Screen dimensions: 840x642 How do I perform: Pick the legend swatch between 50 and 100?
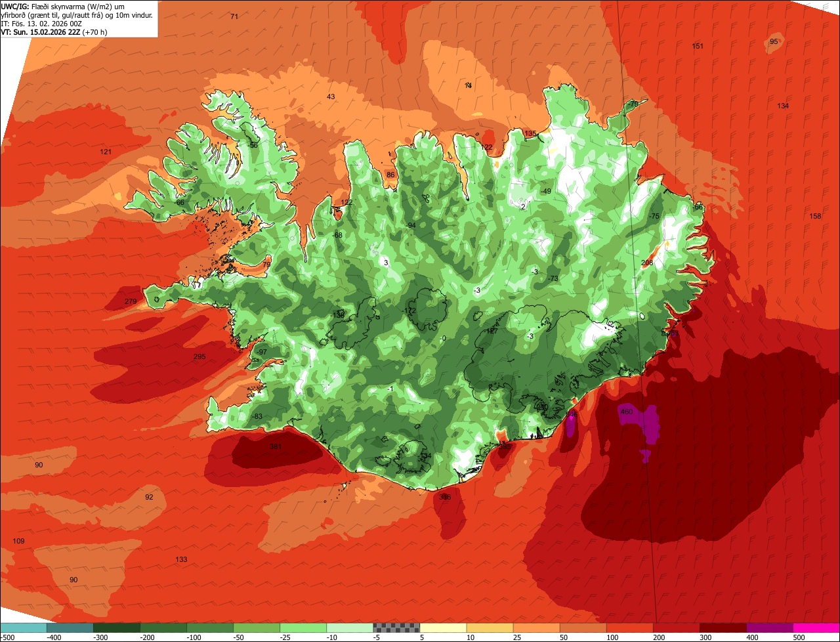point(583,628)
